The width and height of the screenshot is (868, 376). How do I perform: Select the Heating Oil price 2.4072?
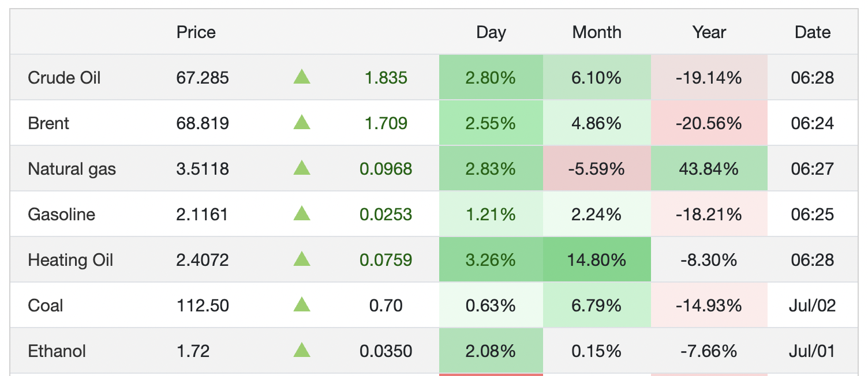(203, 260)
